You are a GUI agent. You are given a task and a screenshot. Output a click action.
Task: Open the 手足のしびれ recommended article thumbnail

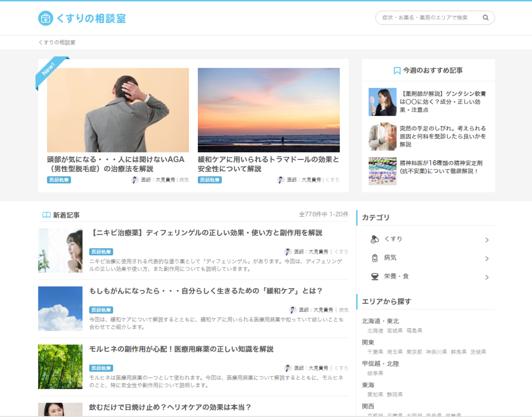pyautogui.click(x=382, y=136)
